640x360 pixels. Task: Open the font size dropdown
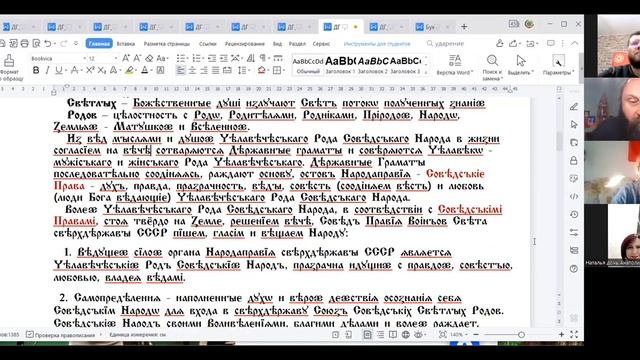click(x=116, y=58)
